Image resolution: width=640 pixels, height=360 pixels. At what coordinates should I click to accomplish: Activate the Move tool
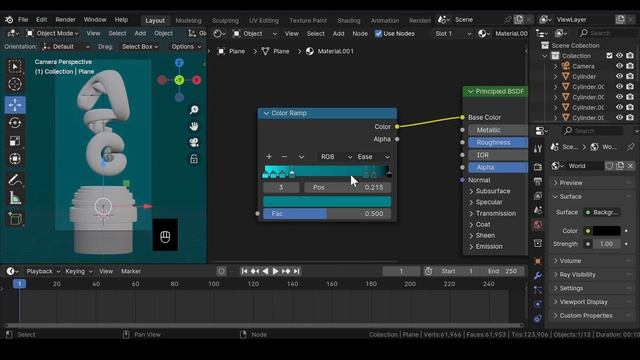coord(15,105)
